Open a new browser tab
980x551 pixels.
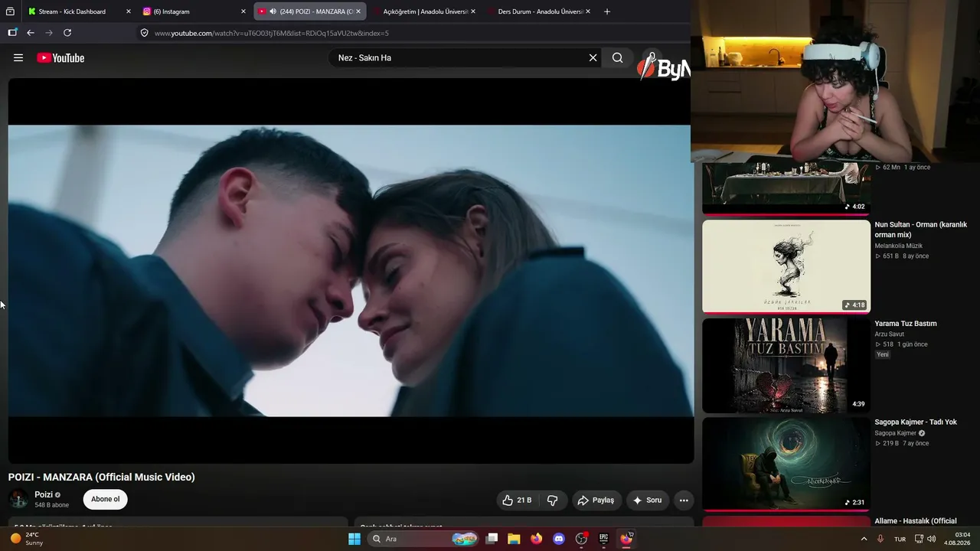click(x=607, y=11)
